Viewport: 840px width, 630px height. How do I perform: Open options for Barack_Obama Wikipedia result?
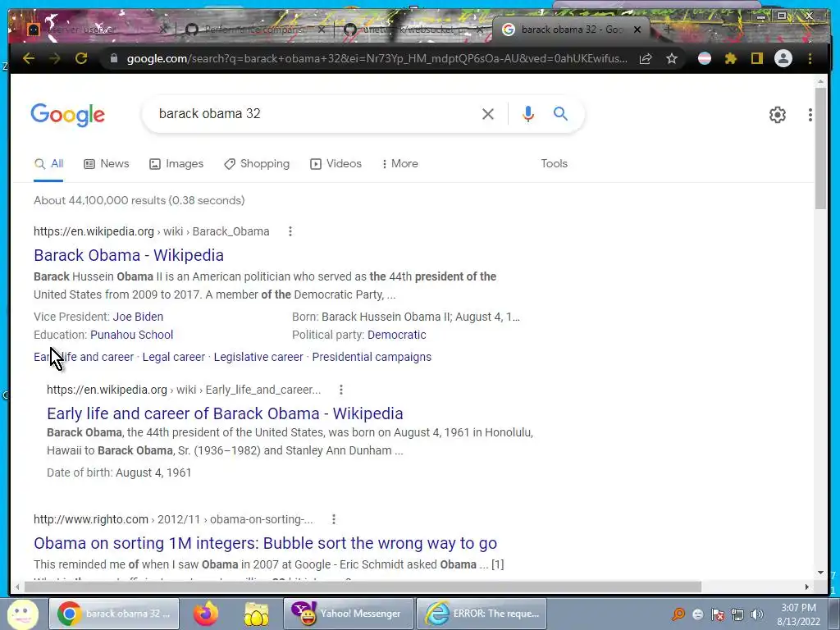[x=290, y=231]
